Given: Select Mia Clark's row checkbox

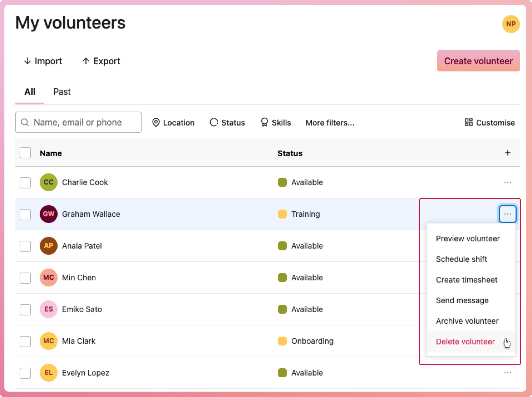Looking at the screenshot, I should [25, 341].
